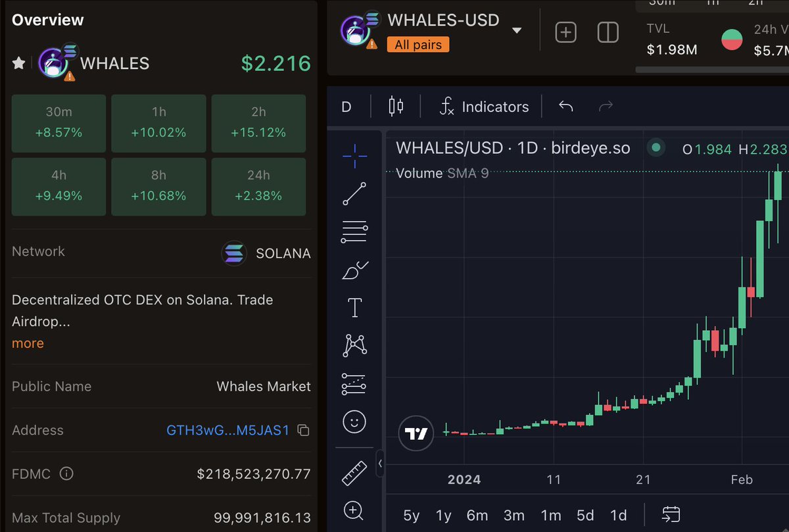Click the Volume SMA 9 indicator label
Viewport: 789px width, 532px height.
tap(442, 174)
